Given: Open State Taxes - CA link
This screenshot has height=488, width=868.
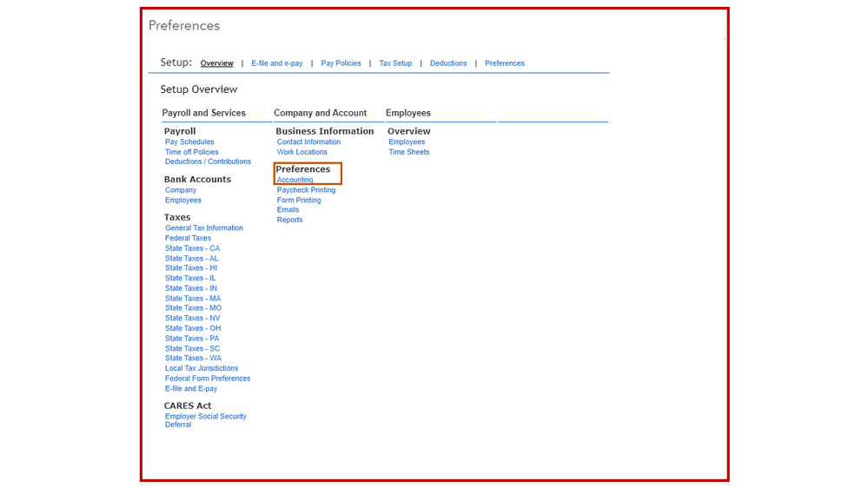Looking at the screenshot, I should click(x=192, y=247).
